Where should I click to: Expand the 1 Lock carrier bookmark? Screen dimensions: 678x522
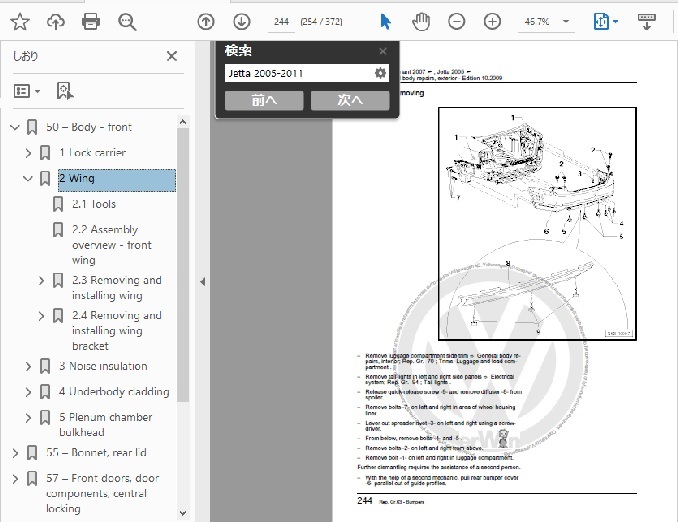click(x=28, y=153)
